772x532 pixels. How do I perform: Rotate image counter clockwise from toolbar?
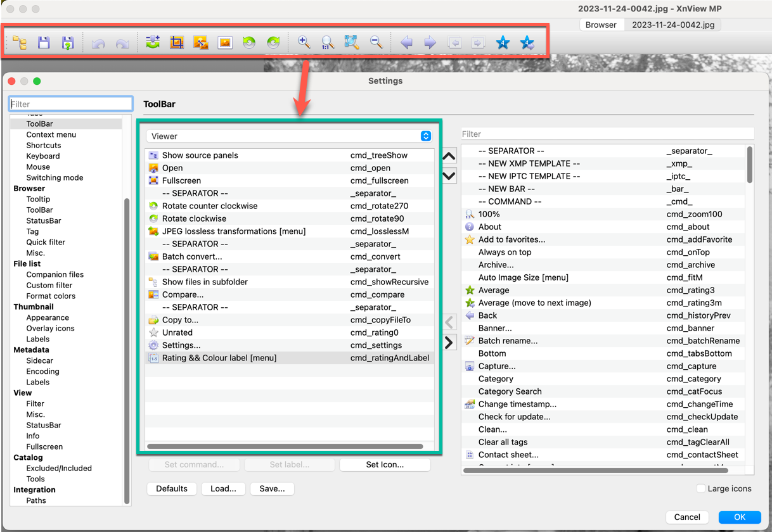[x=249, y=42]
